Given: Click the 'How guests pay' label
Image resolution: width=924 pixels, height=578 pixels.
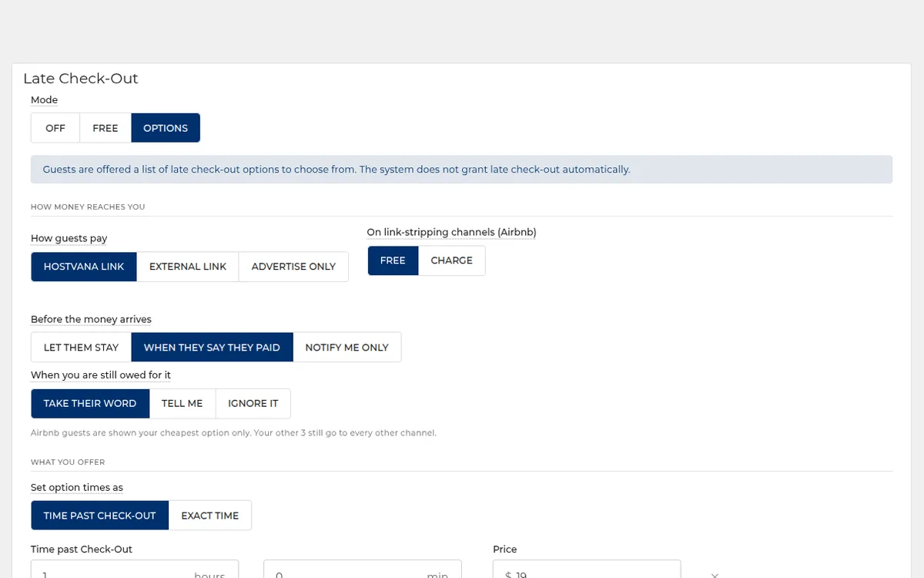Looking at the screenshot, I should pos(69,239).
